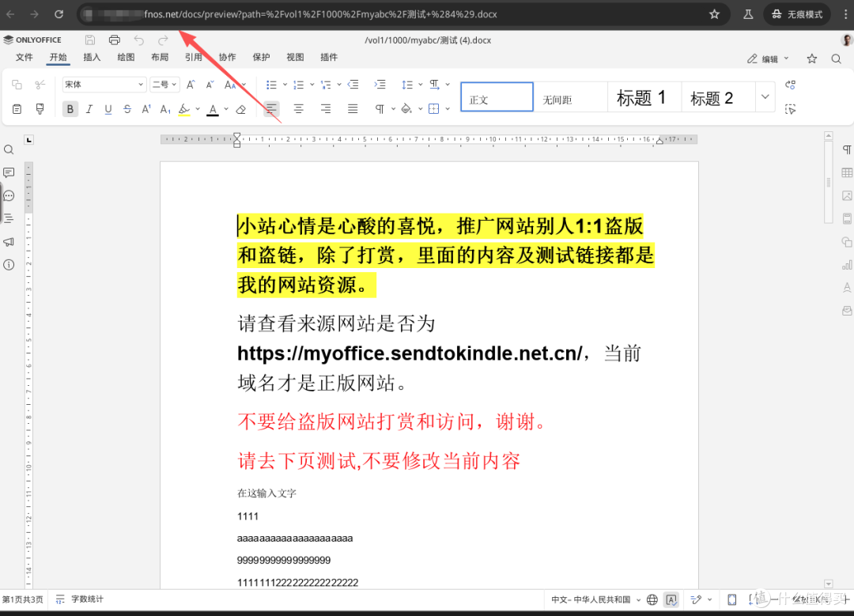Toggle left paragraph alignment

[271, 109]
